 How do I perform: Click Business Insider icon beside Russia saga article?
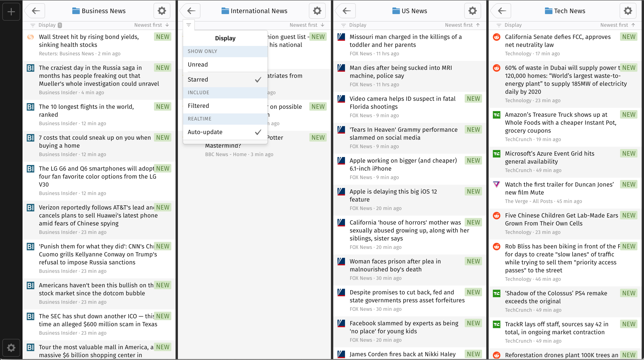[x=31, y=68]
